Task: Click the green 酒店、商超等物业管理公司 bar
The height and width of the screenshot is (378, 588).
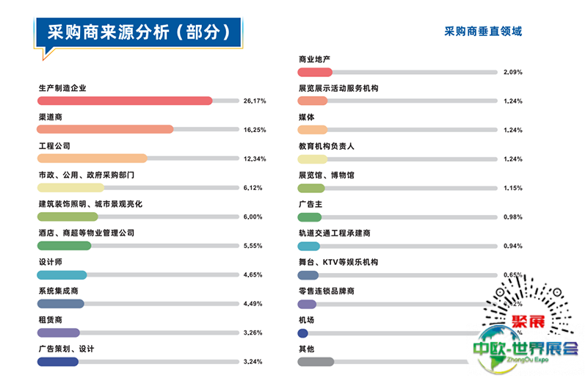Action: (64, 246)
